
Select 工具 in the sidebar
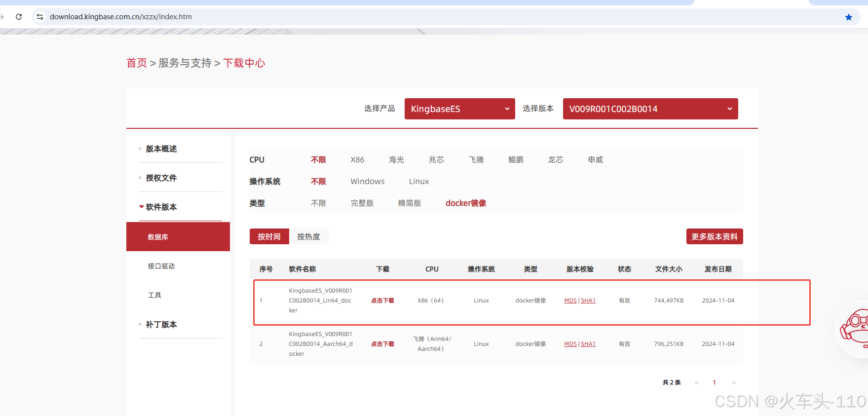[x=154, y=295]
